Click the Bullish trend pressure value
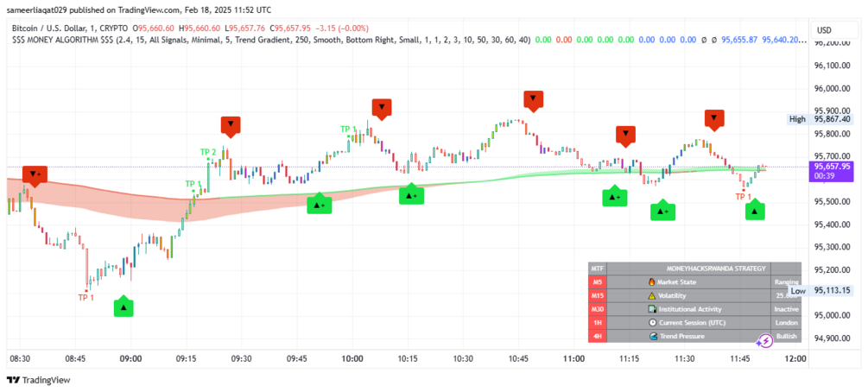 click(x=787, y=336)
